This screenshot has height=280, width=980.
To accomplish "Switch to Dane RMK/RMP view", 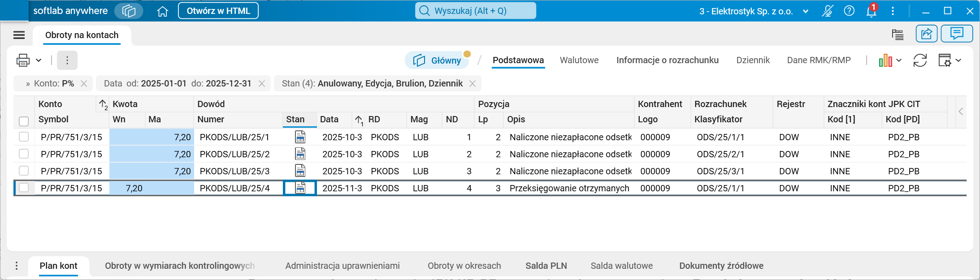I will pos(819,60).
